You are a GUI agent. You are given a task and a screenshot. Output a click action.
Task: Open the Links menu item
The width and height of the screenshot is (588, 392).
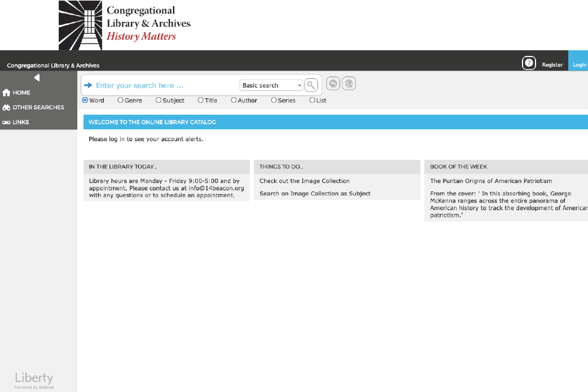(21, 122)
